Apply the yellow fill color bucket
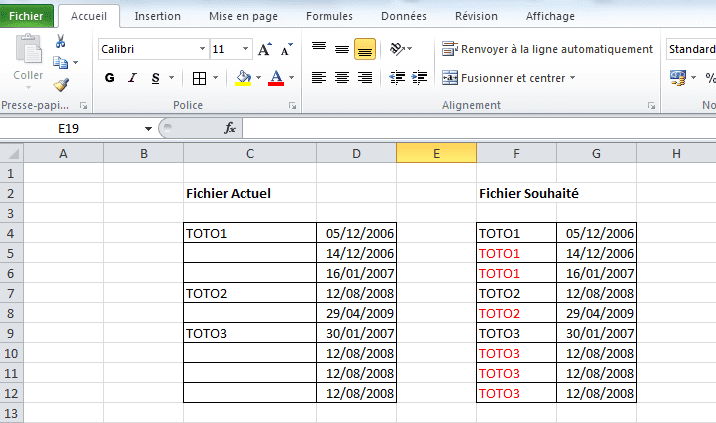Screen dimensions: 716x423 point(243,78)
